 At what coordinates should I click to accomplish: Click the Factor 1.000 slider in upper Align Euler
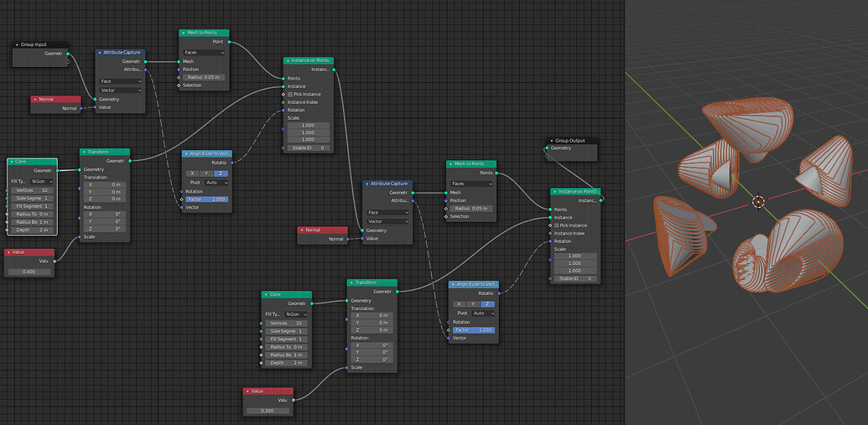(x=207, y=200)
